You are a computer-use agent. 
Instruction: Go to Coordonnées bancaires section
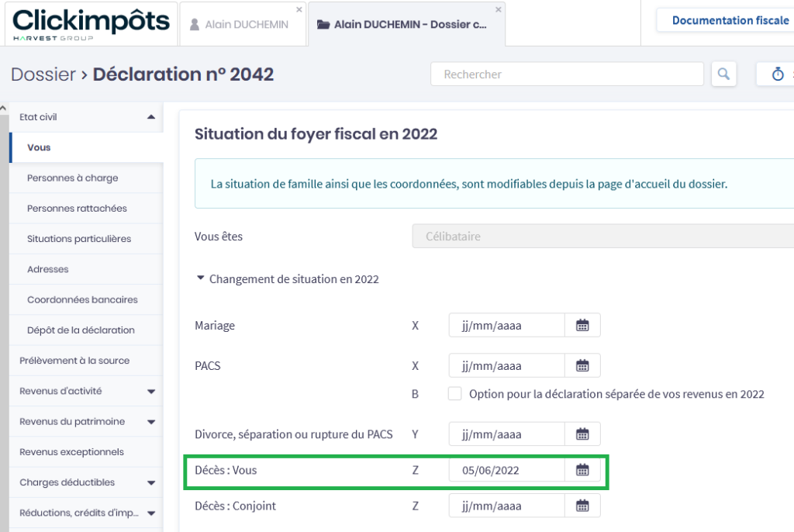coord(82,299)
